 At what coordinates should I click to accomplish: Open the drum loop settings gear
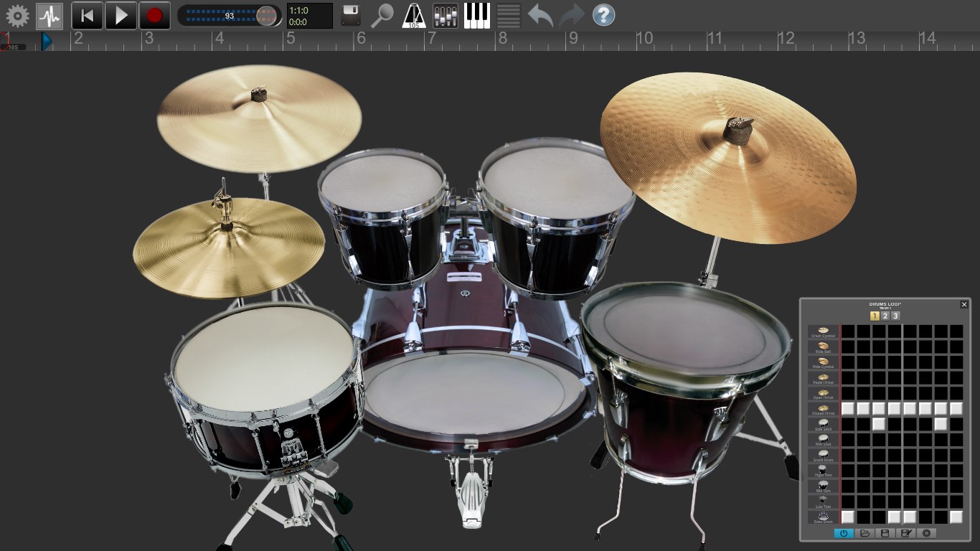pyautogui.click(x=926, y=532)
